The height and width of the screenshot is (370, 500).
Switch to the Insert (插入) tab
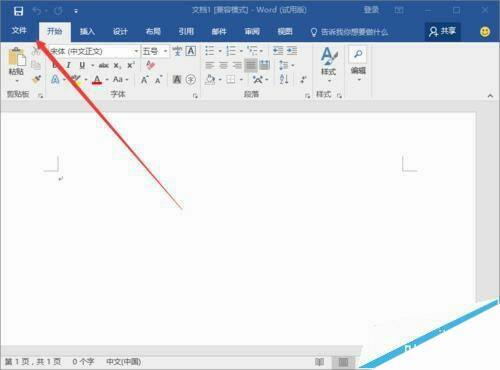[87, 32]
